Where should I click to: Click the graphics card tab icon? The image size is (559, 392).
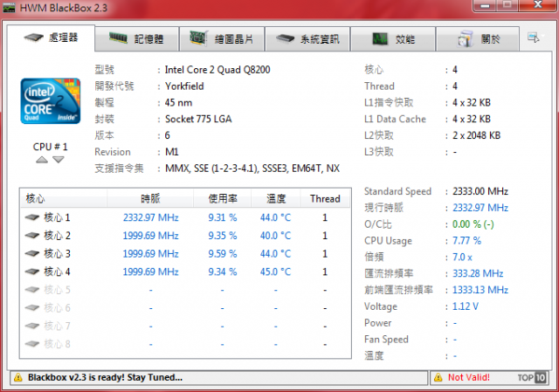point(198,38)
